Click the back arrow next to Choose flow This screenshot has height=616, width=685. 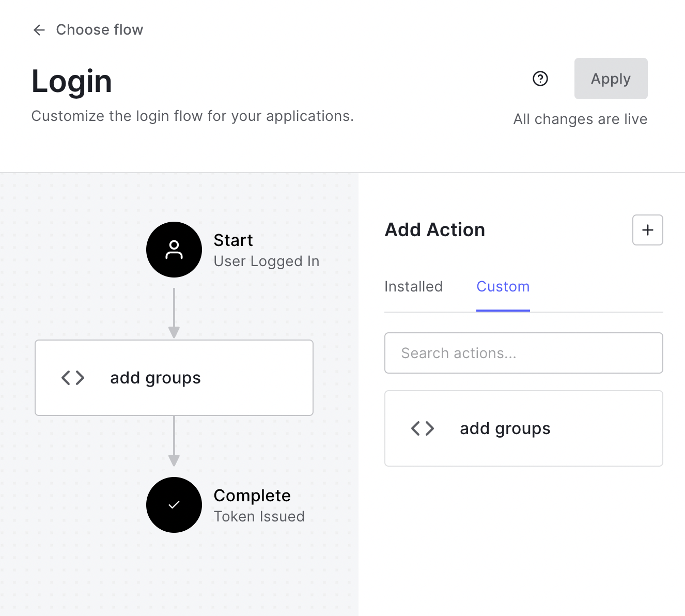[x=39, y=30]
